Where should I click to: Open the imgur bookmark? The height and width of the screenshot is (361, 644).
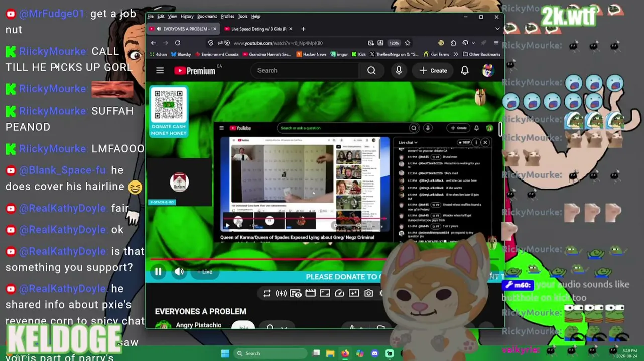[x=339, y=54]
